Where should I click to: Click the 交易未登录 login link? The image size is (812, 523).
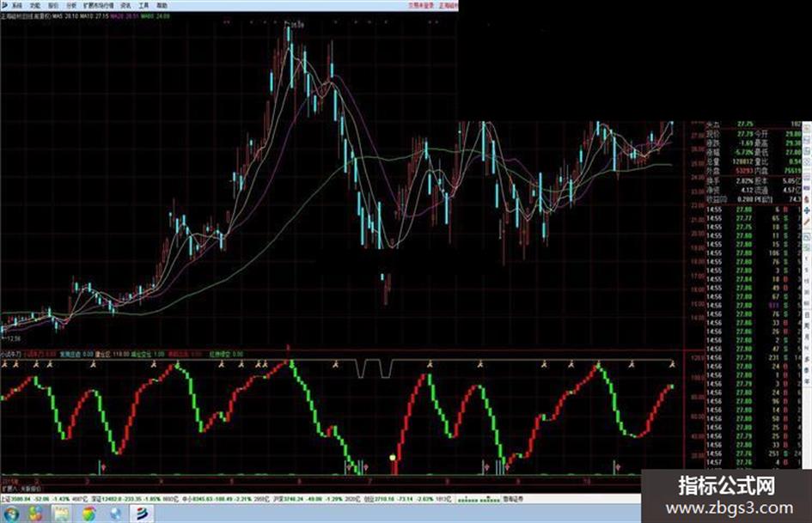pos(420,6)
